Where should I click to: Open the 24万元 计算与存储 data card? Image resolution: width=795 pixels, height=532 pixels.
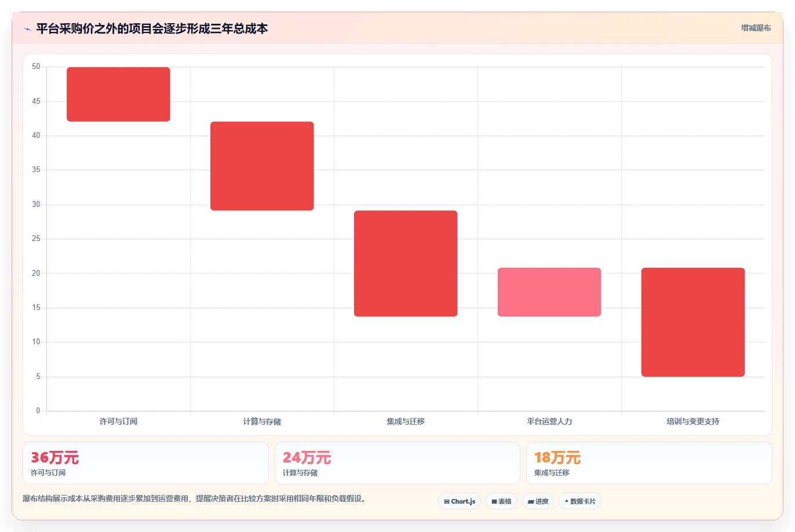click(397, 463)
